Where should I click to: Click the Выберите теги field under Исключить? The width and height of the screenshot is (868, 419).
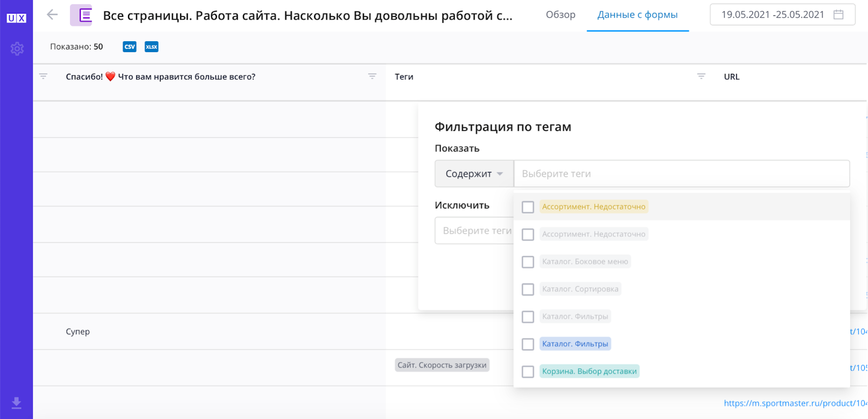(474, 231)
